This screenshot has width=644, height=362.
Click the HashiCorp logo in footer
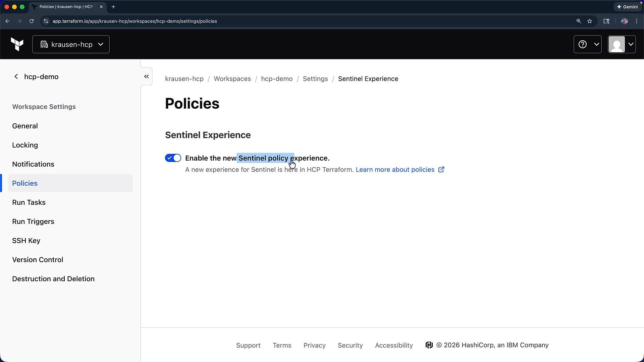[429, 345]
